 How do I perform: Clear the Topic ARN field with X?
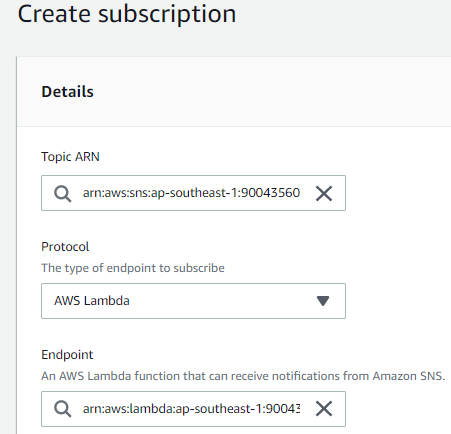pyautogui.click(x=324, y=193)
